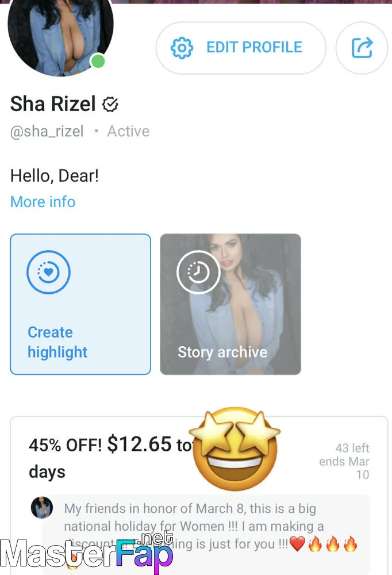Expand the More info link
Viewport: 392px width, 575px height.
point(43,202)
